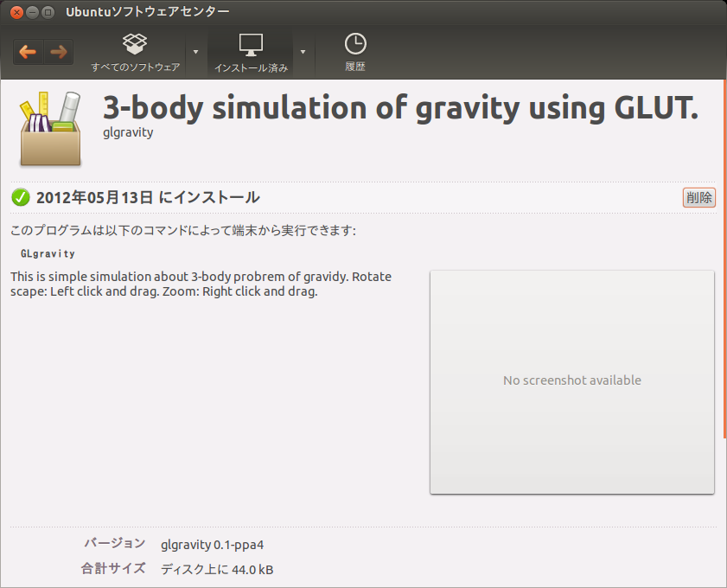Viewport: 727px width, 588px height.
Task: Click the line このプログラムは以下のコマンドによって端末から実行できます
Action: 183,231
